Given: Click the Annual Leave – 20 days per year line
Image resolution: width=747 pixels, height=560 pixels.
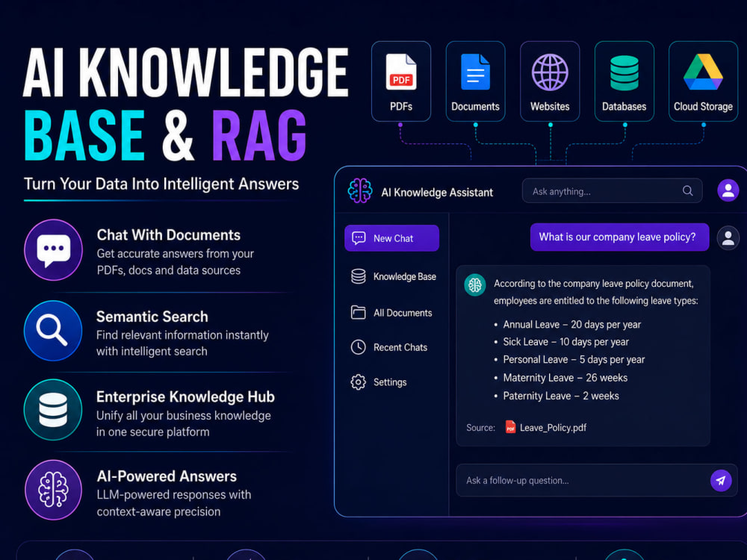Looking at the screenshot, I should (x=571, y=324).
